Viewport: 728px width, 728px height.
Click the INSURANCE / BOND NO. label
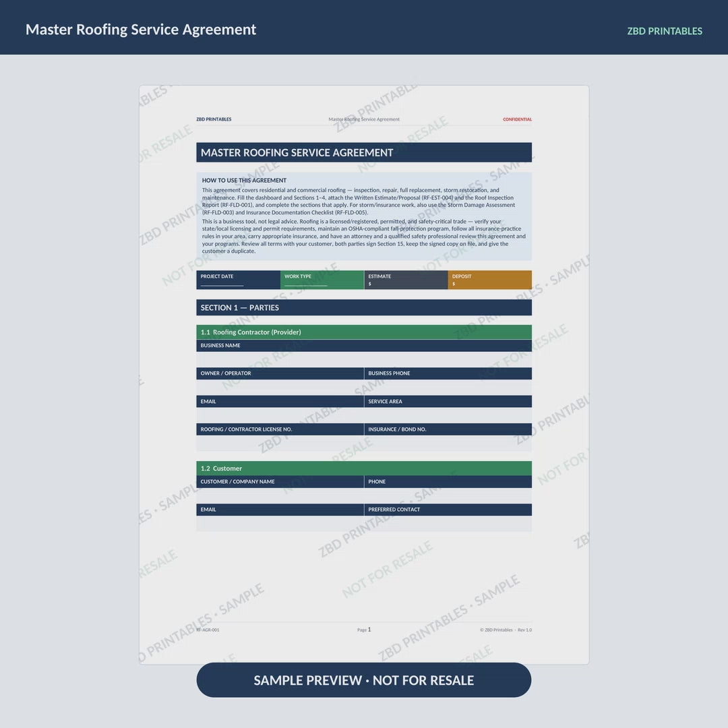tap(397, 429)
